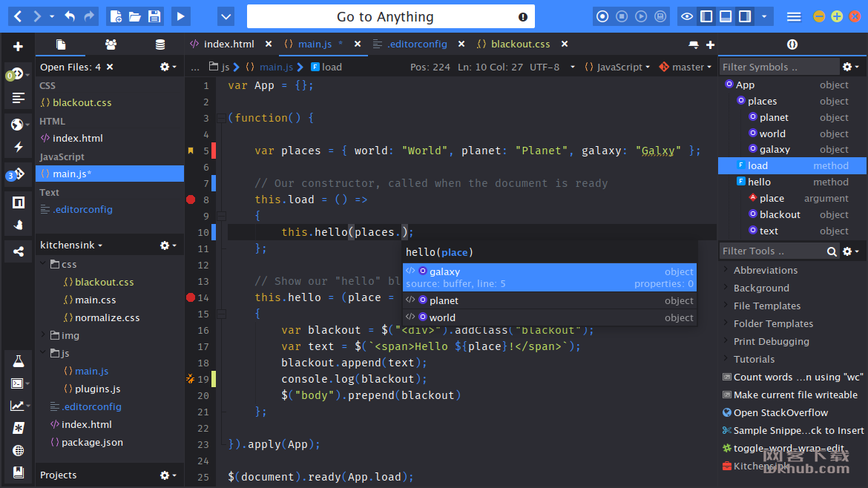Click the undo arrow icon
Viewport: 868px width, 488px height.
pos(70,16)
